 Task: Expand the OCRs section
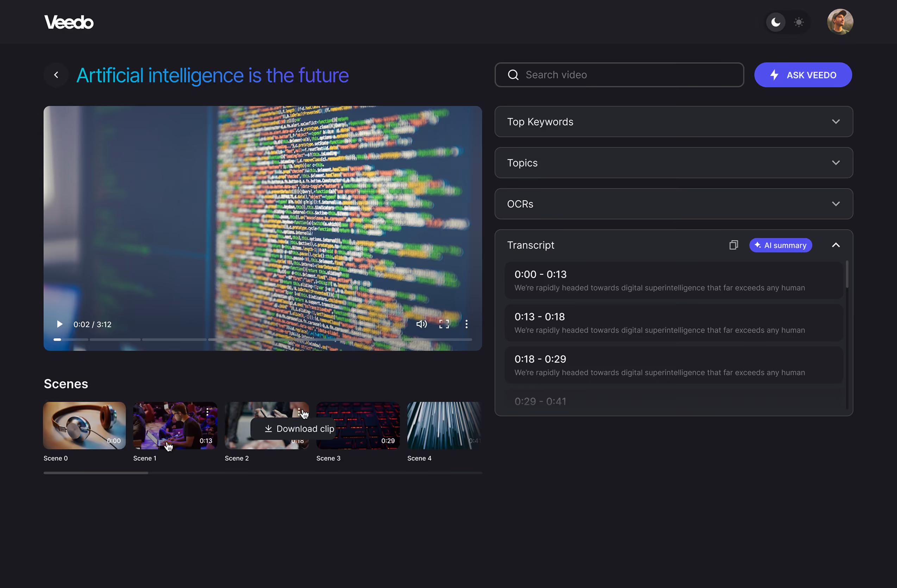[673, 204]
